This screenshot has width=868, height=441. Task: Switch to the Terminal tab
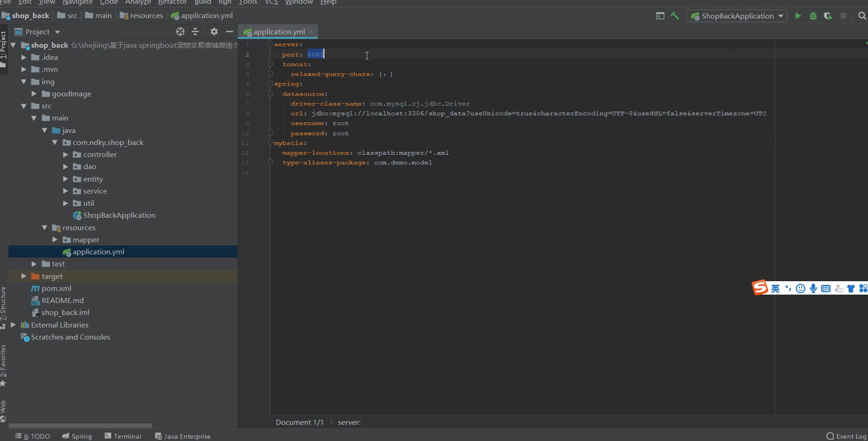(x=123, y=436)
